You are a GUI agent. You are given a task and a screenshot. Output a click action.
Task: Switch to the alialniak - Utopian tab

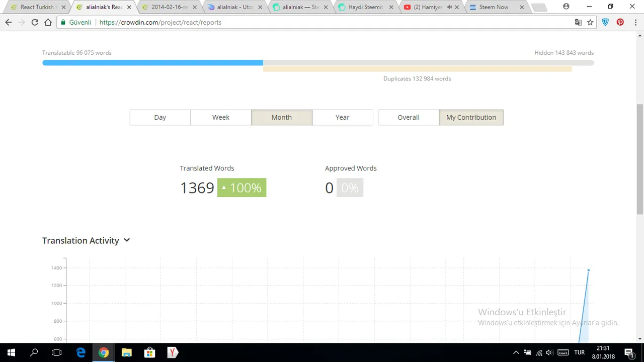point(234,7)
